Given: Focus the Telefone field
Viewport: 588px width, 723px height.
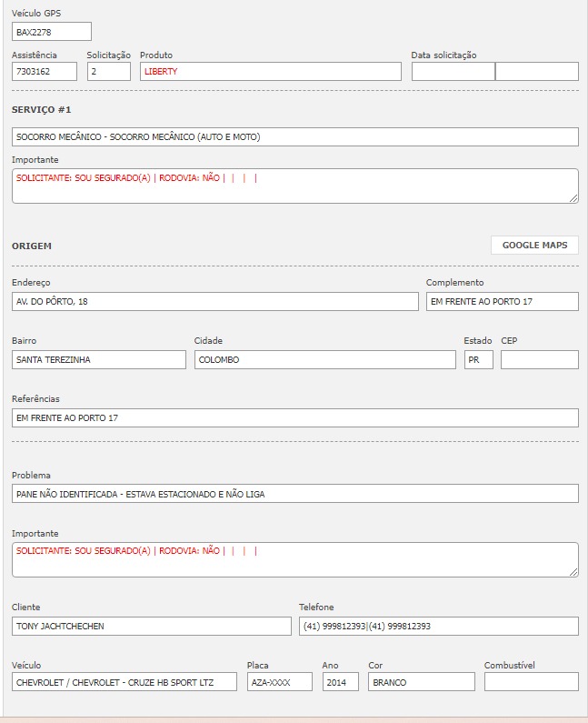Looking at the screenshot, I should 438,627.
